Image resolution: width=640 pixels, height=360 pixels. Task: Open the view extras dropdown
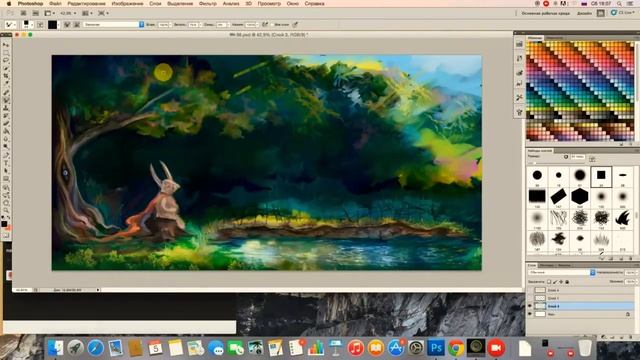(50, 13)
